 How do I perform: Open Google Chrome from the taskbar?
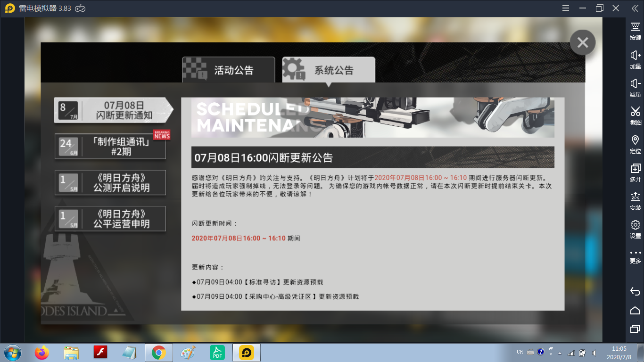[x=158, y=353]
